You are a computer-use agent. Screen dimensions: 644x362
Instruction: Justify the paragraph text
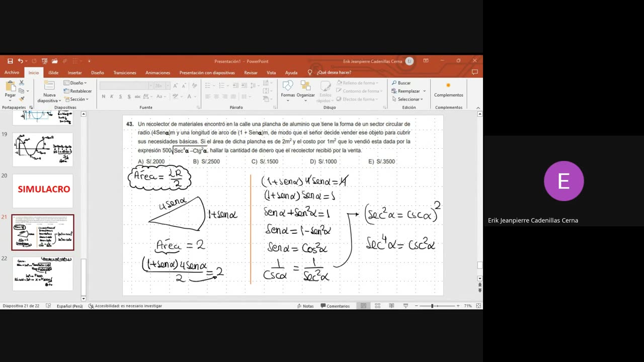pos(233,97)
